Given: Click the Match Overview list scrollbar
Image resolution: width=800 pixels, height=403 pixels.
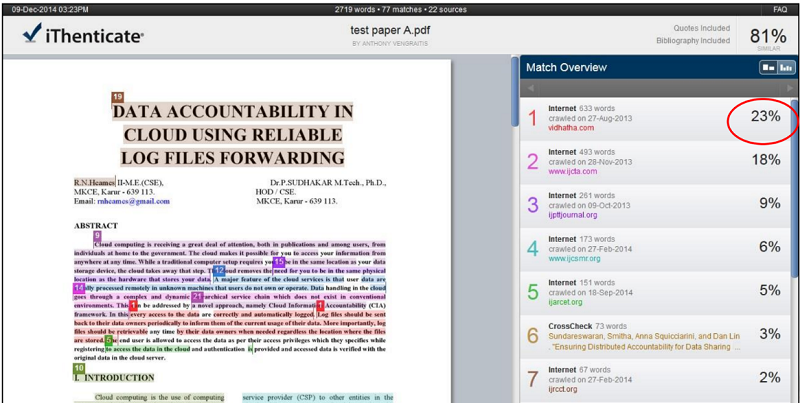Looking at the screenshot, I should click(794, 189).
